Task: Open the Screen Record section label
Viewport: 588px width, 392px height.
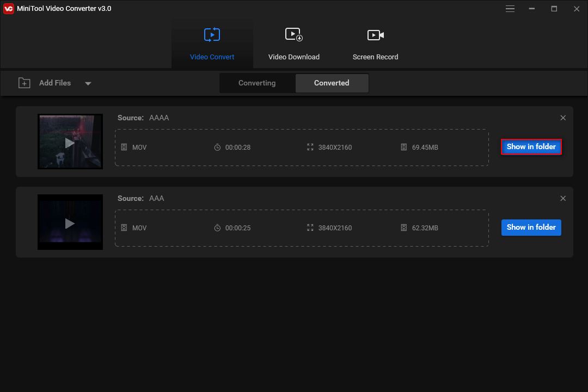Action: 375,57
